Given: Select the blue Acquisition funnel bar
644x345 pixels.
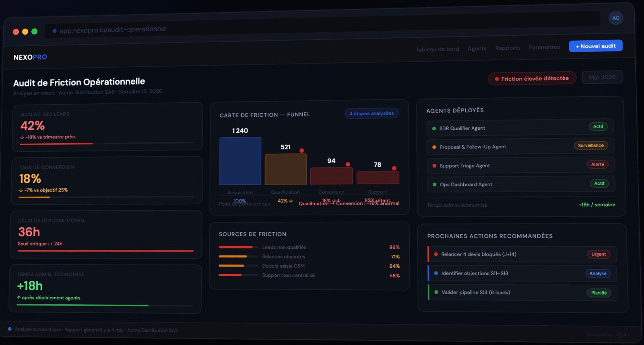Looking at the screenshot, I should tap(240, 161).
